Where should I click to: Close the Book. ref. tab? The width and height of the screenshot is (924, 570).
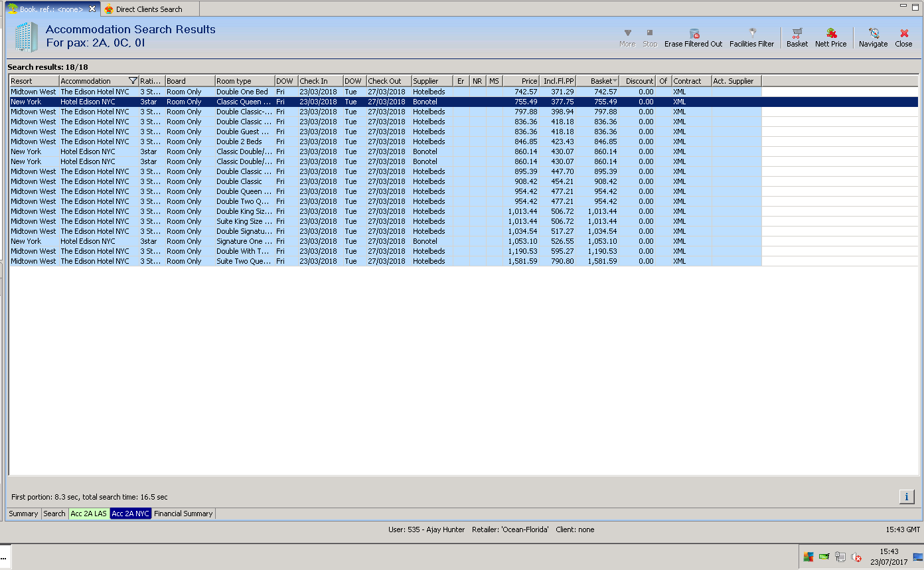click(92, 9)
